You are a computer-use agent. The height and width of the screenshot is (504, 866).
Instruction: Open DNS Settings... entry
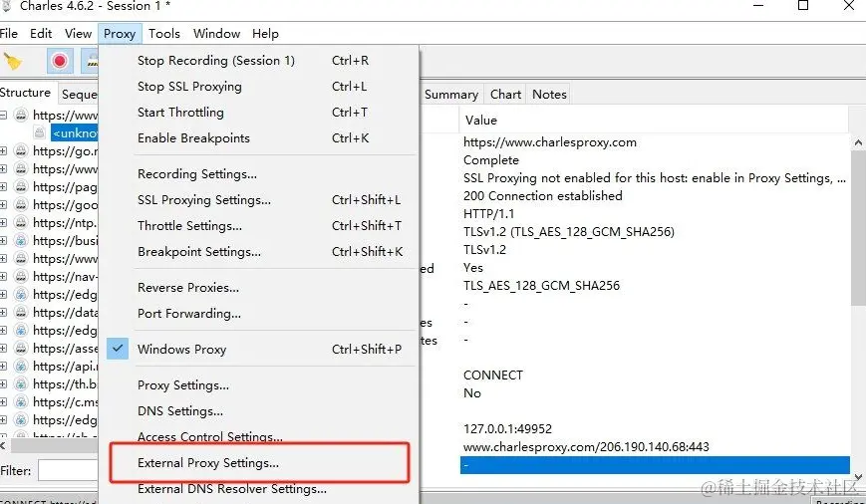(x=260, y=411)
